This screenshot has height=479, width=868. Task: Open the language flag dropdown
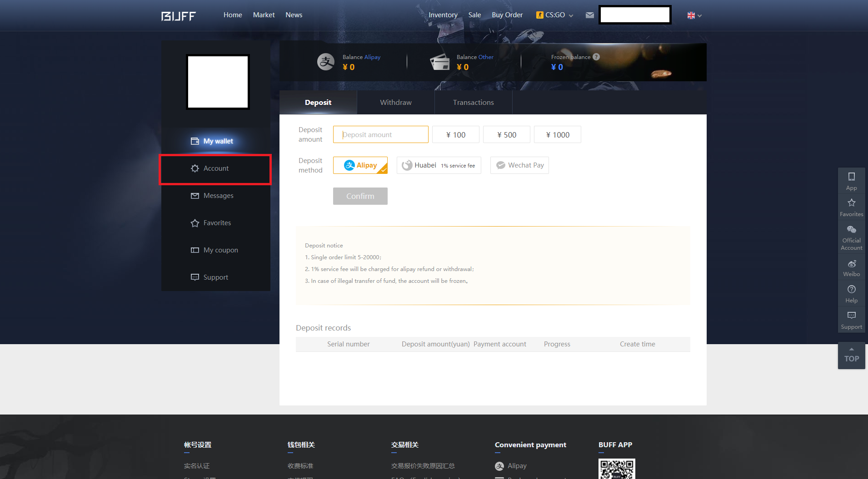click(694, 15)
